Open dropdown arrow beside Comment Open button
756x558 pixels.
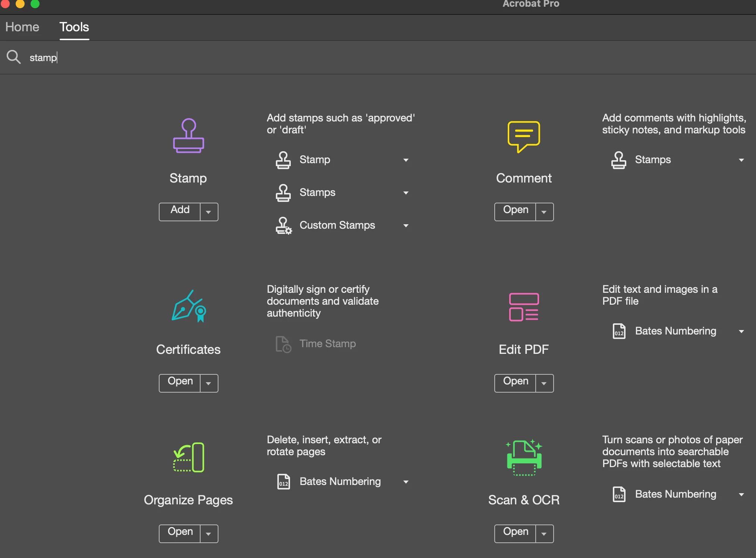tap(544, 212)
